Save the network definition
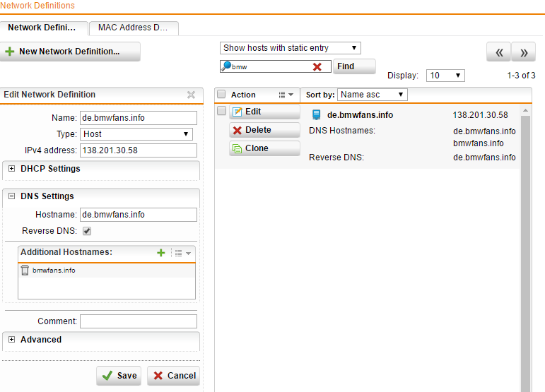This screenshot has height=392, width=545. click(x=119, y=376)
